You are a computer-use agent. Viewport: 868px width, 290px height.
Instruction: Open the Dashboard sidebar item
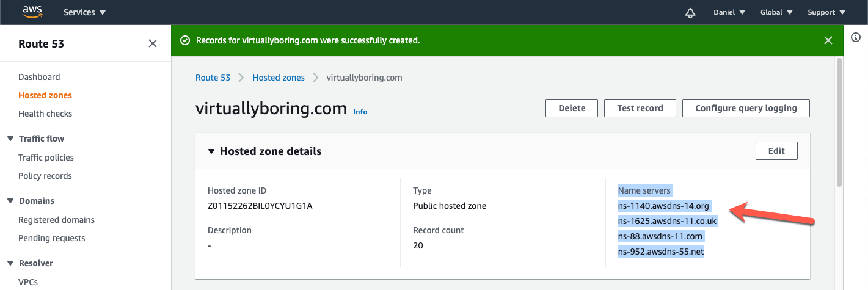39,77
